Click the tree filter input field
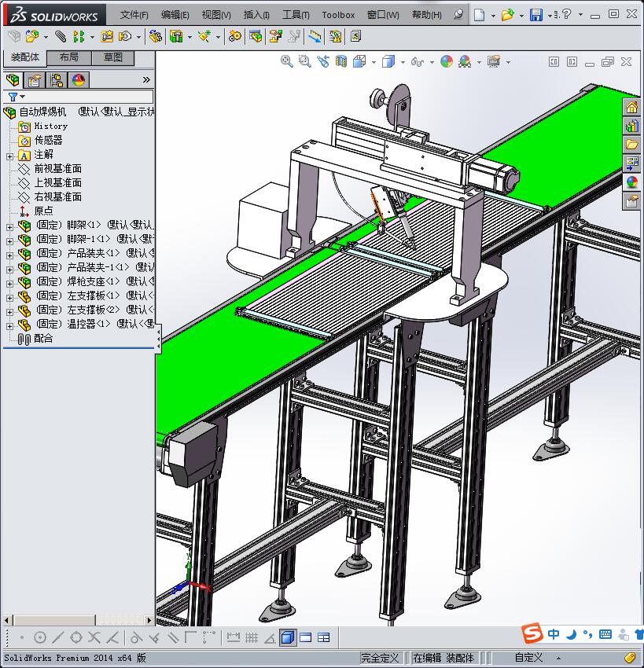 tap(79, 97)
